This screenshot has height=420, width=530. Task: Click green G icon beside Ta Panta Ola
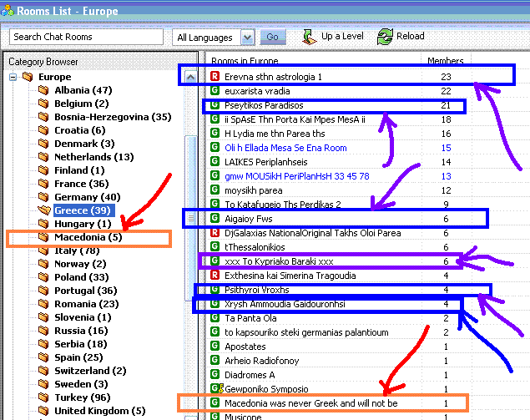click(215, 318)
